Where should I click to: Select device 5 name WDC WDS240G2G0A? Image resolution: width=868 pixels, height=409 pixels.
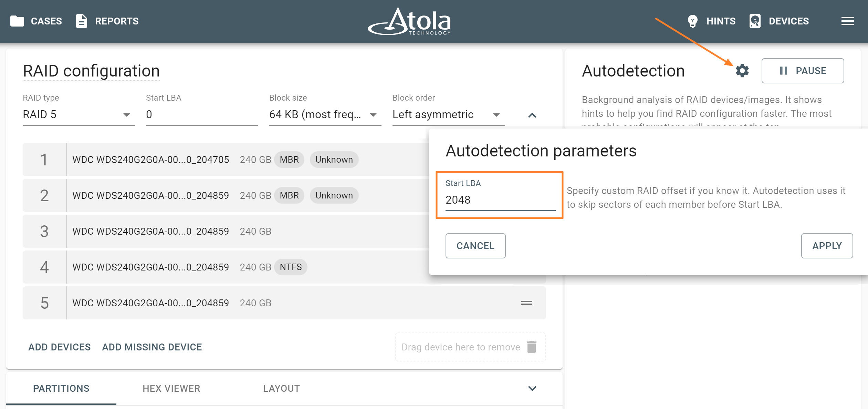pyautogui.click(x=150, y=303)
